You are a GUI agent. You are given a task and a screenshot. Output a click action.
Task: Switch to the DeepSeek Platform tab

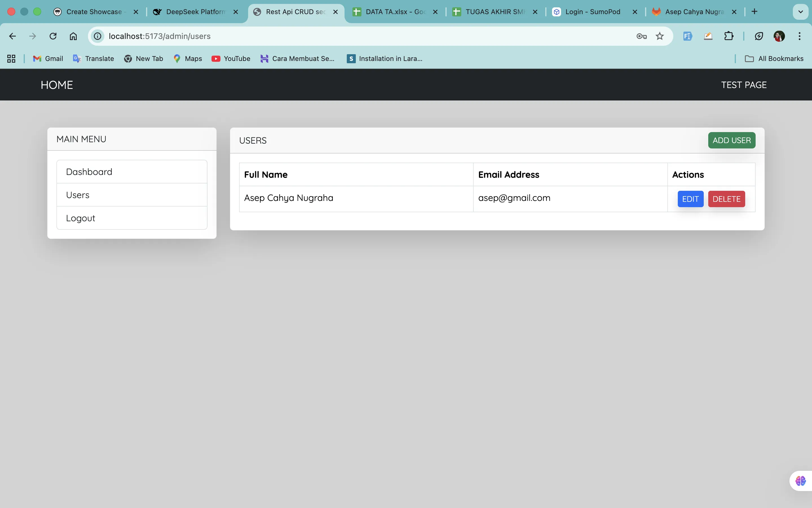coord(196,12)
